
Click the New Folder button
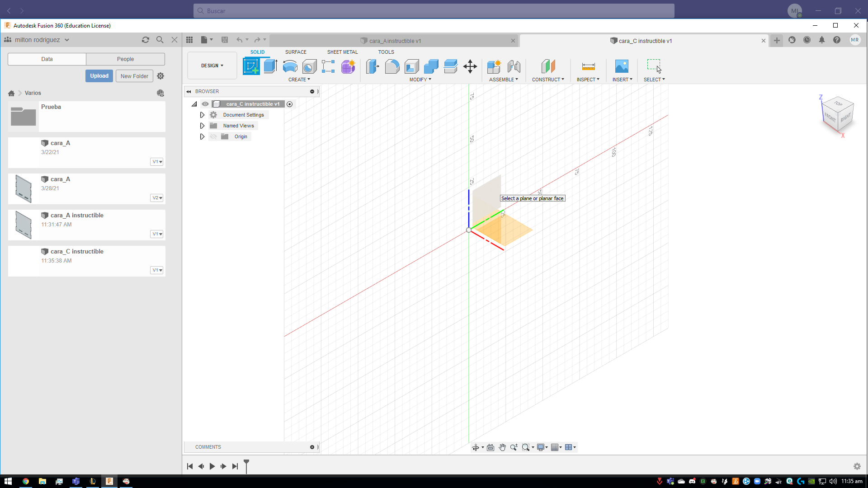pos(134,76)
